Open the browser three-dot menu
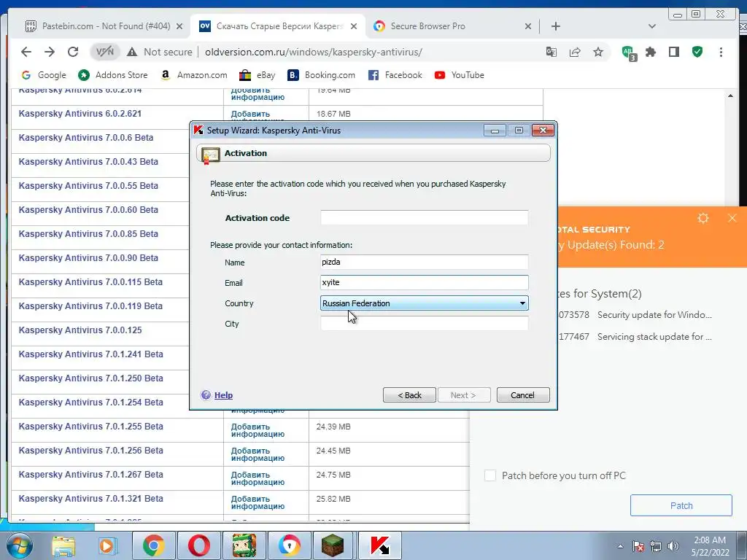This screenshot has height=560, width=747. click(x=721, y=52)
